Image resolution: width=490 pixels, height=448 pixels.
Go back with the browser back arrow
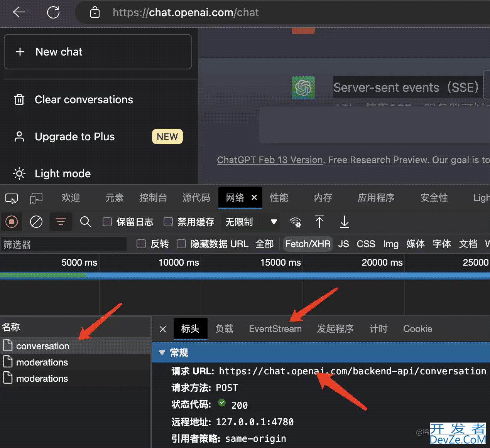[x=19, y=12]
